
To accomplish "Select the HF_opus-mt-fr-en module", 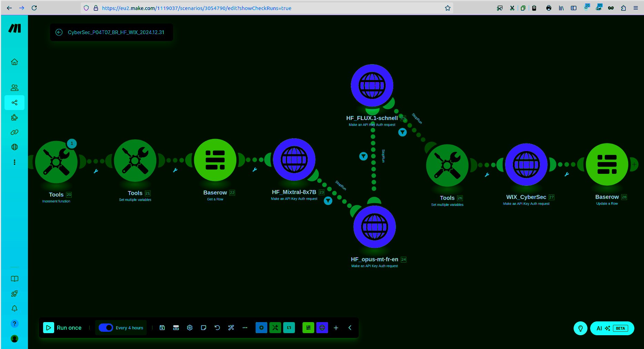I will [375, 227].
